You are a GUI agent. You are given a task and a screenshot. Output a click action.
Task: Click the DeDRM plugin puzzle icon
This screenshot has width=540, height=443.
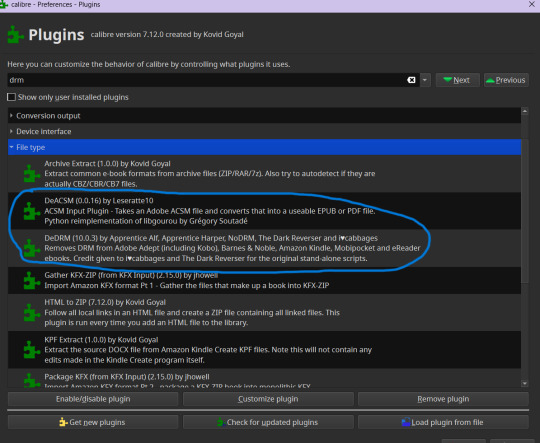point(31,248)
